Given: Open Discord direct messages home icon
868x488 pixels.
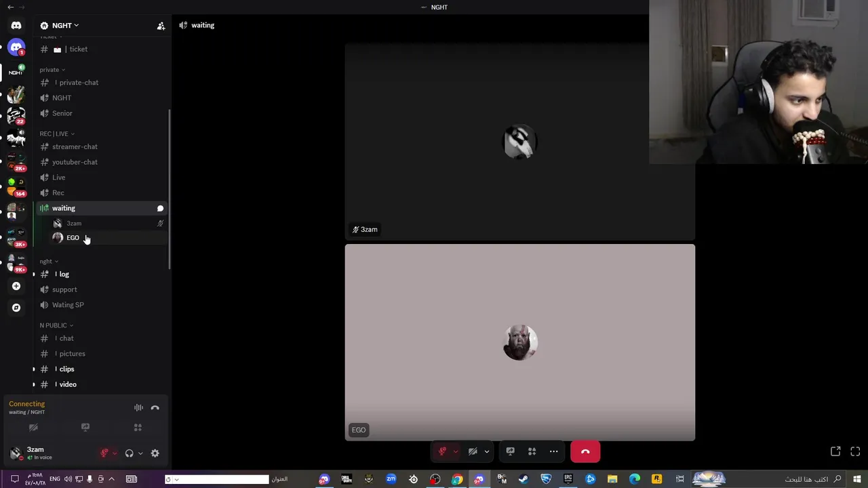Looking at the screenshot, I should [x=16, y=25].
